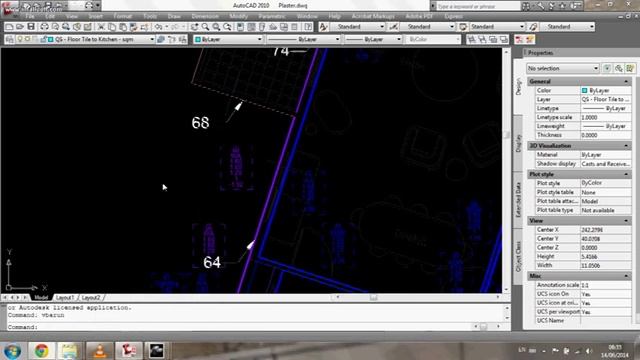Switch to the Layout1 tab
The image size is (640, 360).
pos(65,298)
